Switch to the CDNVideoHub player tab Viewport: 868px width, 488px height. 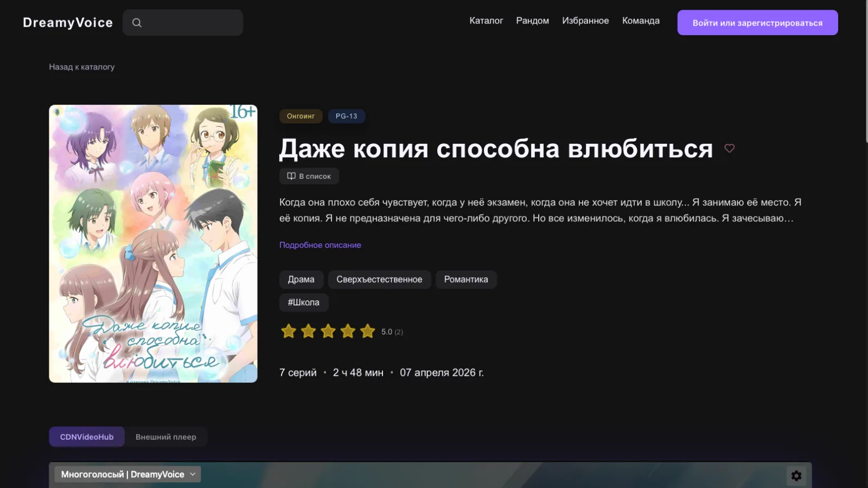tap(87, 437)
